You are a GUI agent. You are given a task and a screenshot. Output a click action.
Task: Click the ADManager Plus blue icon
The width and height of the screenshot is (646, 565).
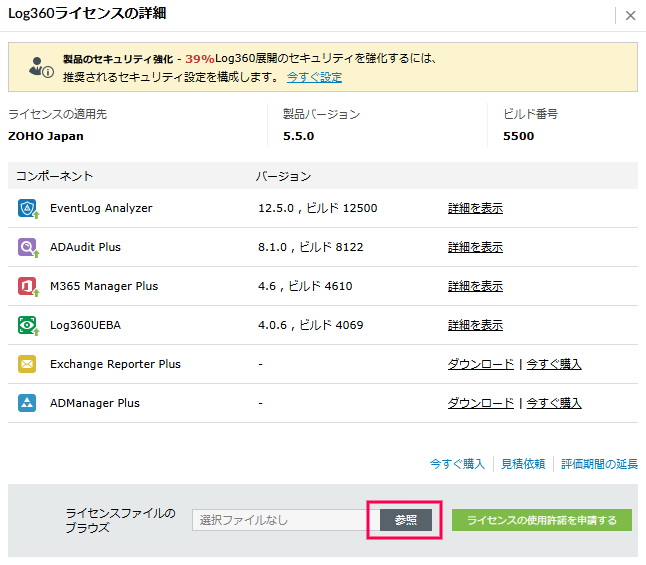(x=27, y=403)
